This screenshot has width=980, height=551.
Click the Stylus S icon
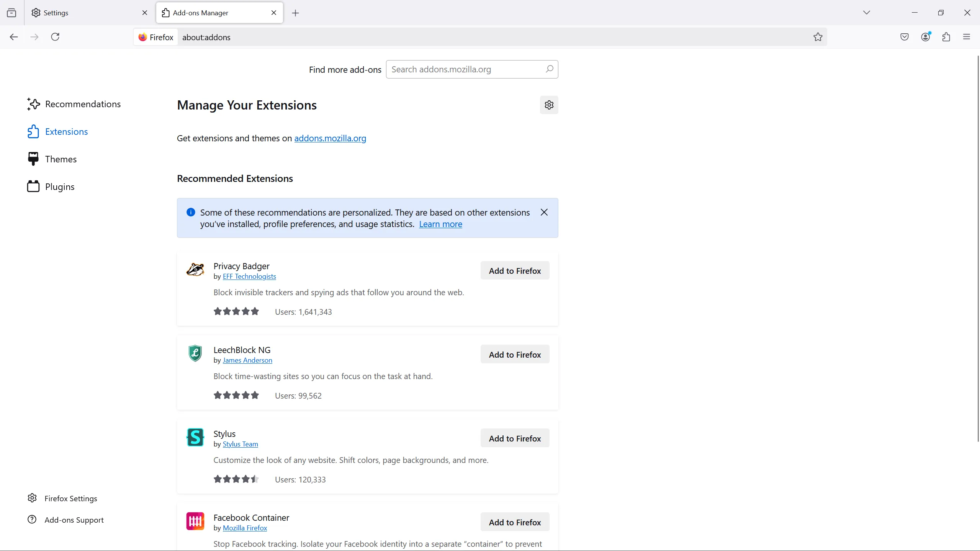[195, 437]
